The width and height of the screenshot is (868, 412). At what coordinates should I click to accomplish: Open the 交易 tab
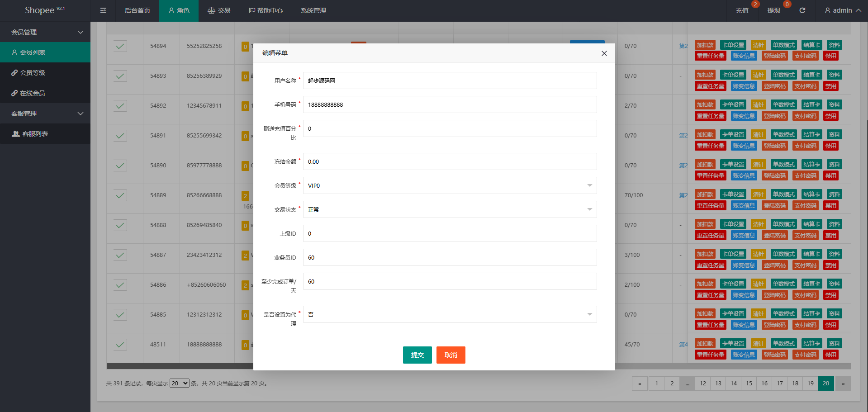pos(219,10)
